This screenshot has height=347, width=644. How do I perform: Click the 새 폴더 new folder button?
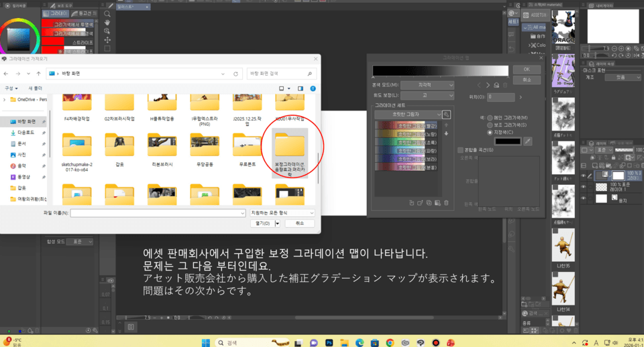pos(36,88)
